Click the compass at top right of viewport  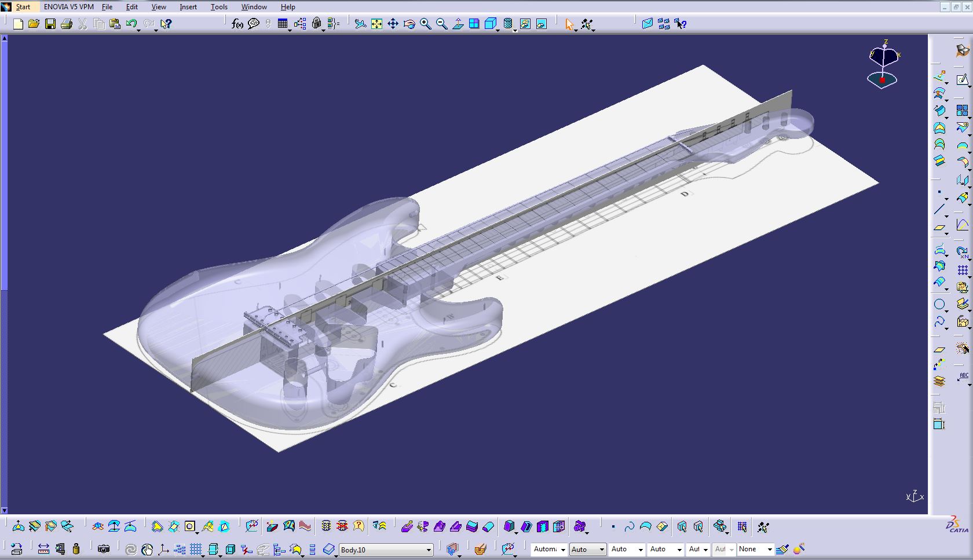[x=883, y=64]
